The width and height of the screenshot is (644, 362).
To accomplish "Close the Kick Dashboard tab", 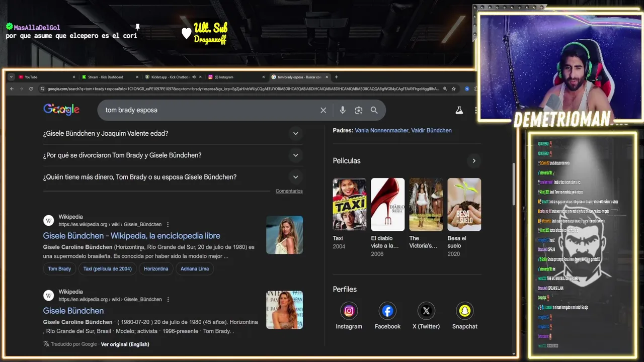I will point(137,77).
